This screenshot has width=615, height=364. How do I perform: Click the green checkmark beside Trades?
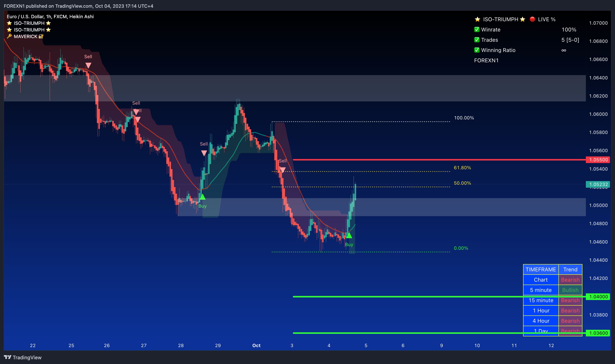point(477,40)
